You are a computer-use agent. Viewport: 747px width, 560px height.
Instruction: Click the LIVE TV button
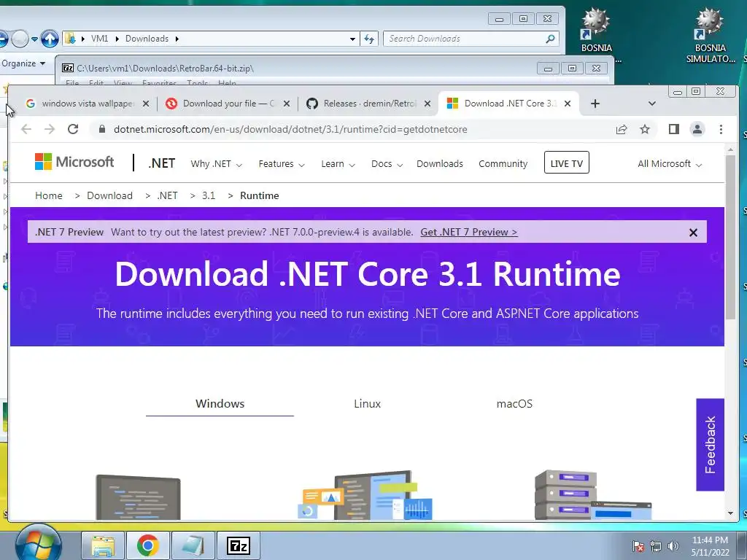pyautogui.click(x=566, y=163)
